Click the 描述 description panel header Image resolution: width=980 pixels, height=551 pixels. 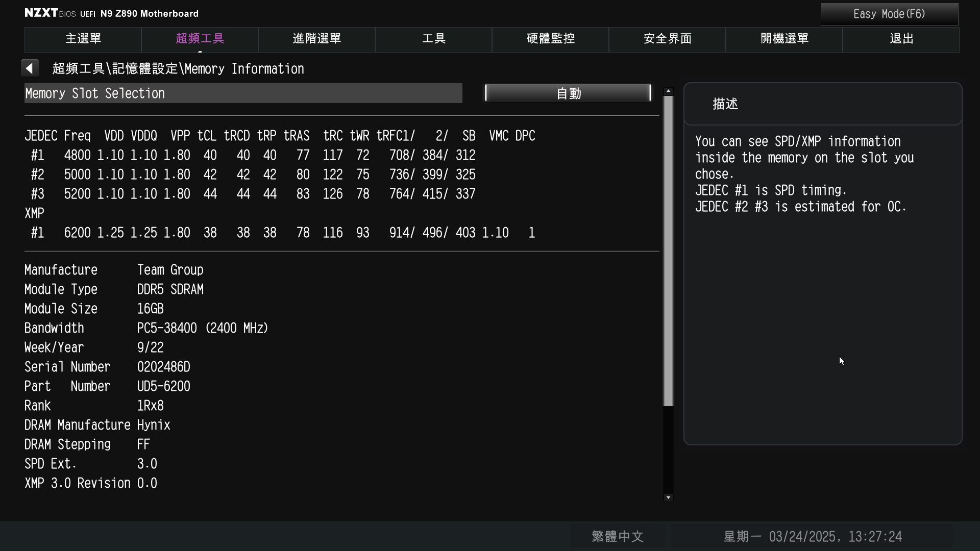pyautogui.click(x=823, y=104)
